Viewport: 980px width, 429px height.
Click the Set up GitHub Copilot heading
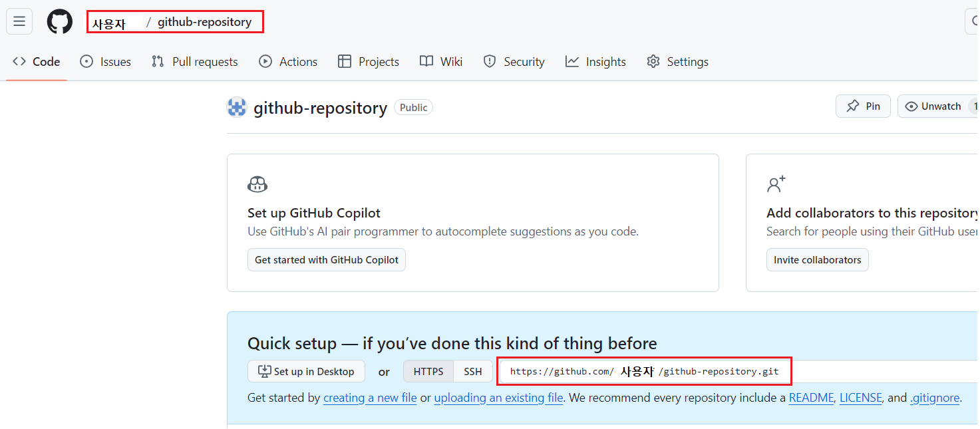[x=314, y=213]
